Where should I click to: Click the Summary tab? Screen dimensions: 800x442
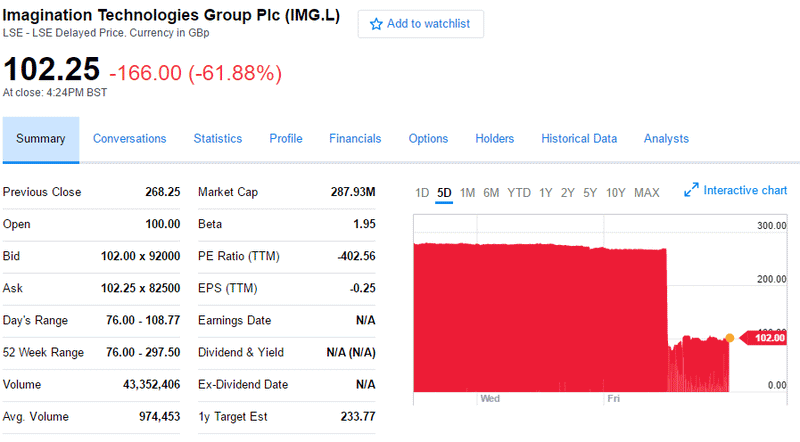pyautogui.click(x=41, y=139)
